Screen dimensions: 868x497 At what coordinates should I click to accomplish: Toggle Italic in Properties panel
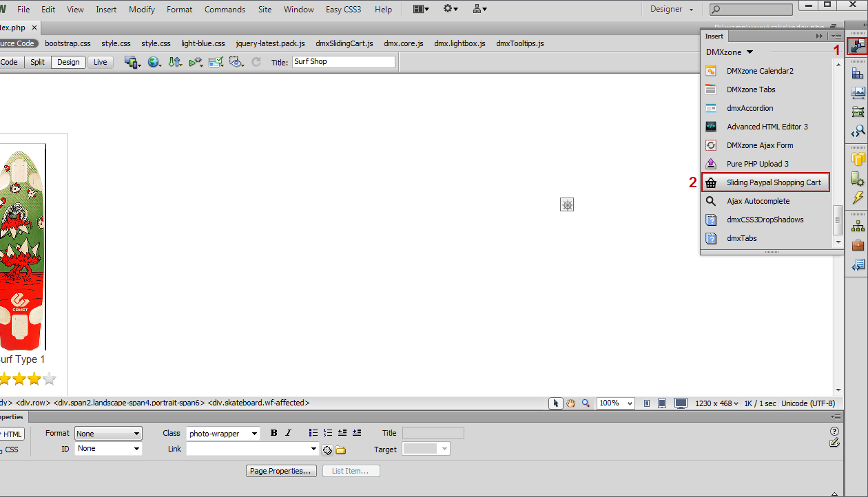[288, 433]
